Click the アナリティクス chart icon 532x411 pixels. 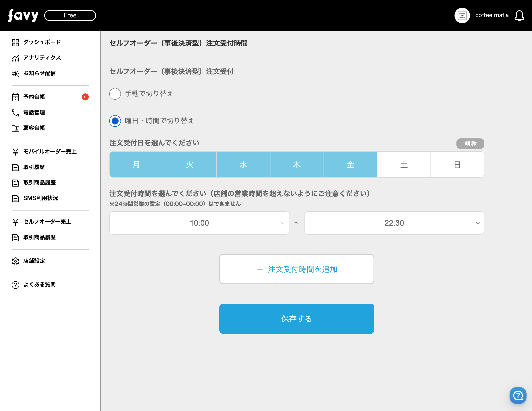point(15,58)
